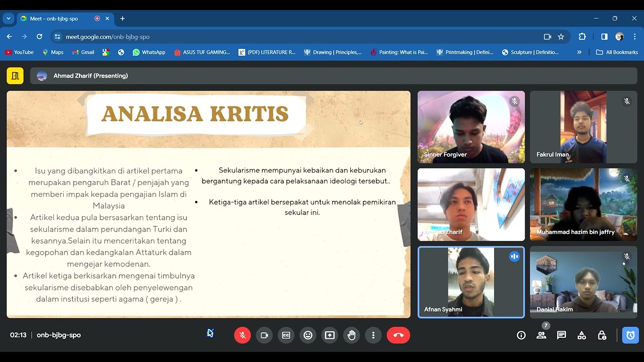Click Sinner Forgiver muted mic icon
Image resolution: width=644 pixels, height=362 pixels.
tap(514, 101)
